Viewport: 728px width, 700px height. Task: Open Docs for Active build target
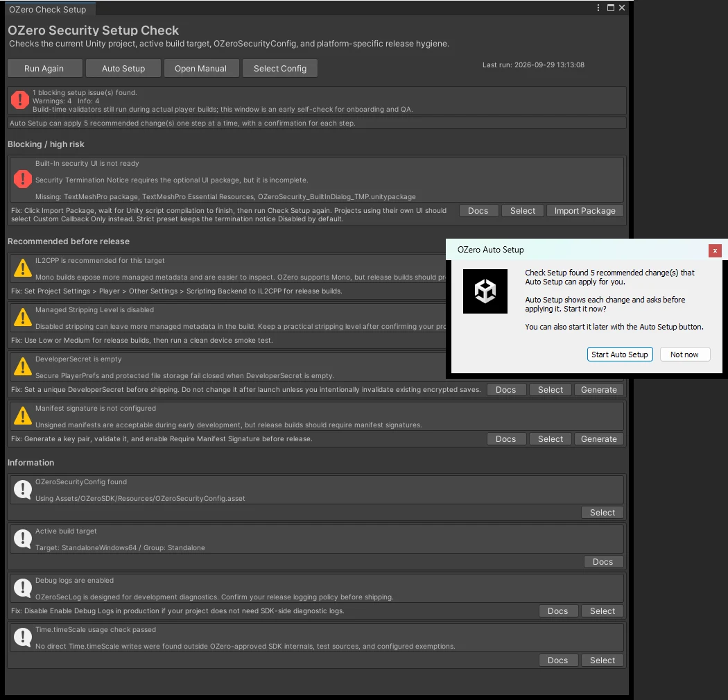point(603,561)
